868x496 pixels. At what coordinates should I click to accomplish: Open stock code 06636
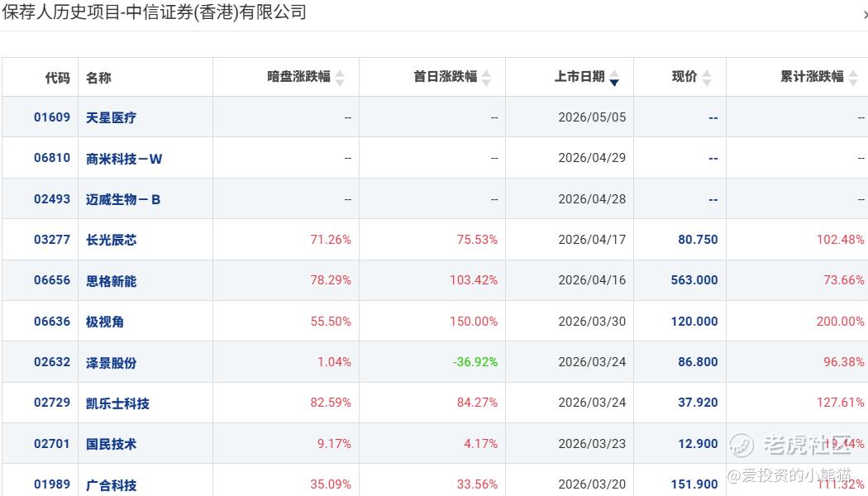(52, 322)
